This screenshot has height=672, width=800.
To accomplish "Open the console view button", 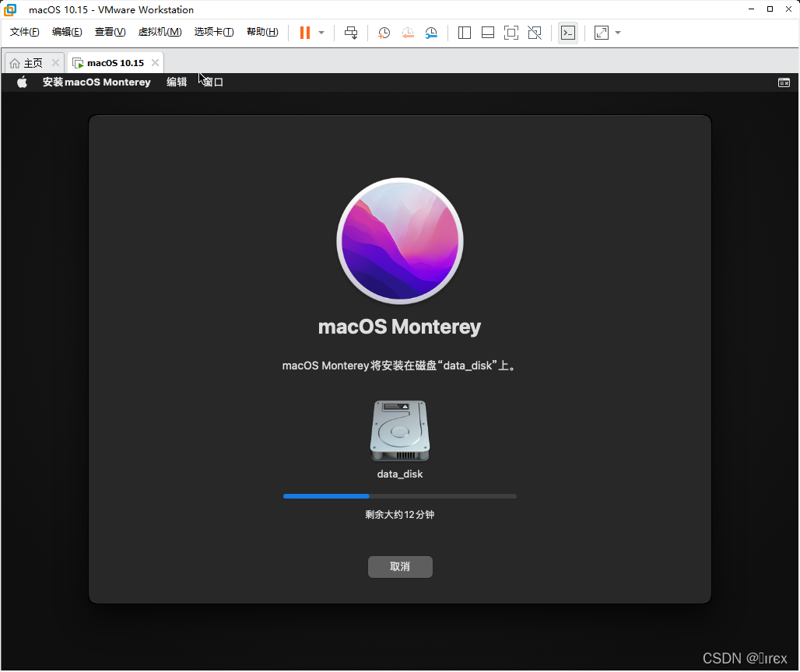I will pos(568,33).
